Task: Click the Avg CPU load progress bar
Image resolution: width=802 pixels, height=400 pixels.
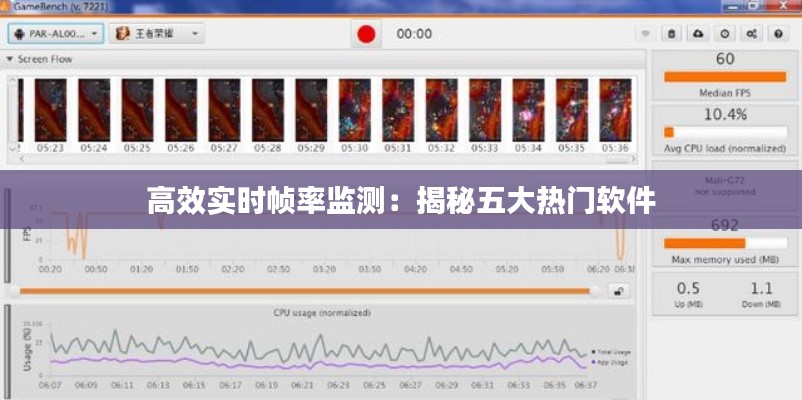Action: tap(725, 132)
